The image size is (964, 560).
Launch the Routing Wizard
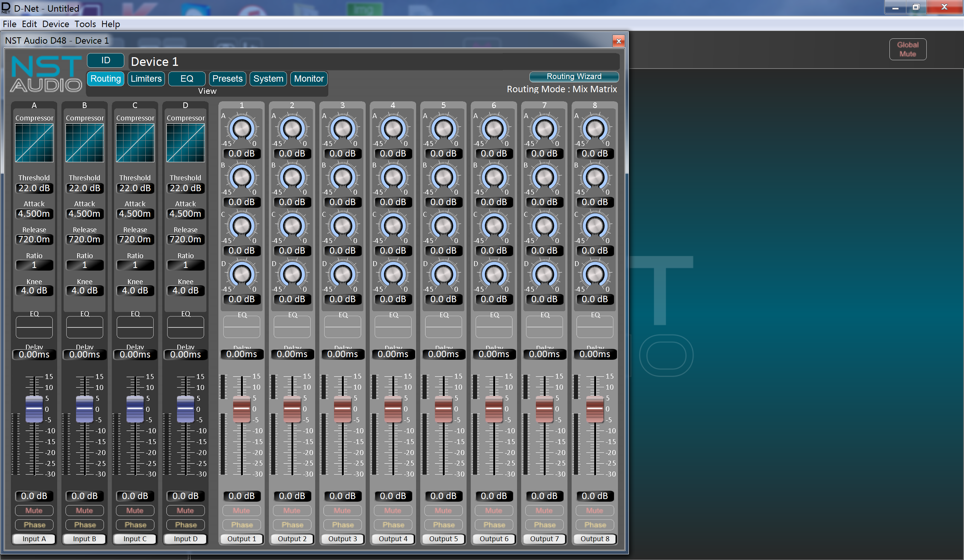point(574,76)
